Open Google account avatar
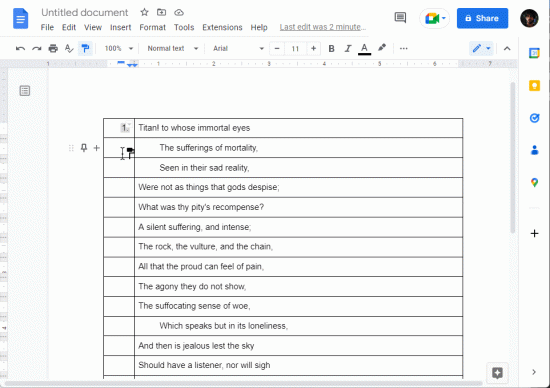Image resolution: width=550 pixels, height=388 pixels. click(529, 18)
